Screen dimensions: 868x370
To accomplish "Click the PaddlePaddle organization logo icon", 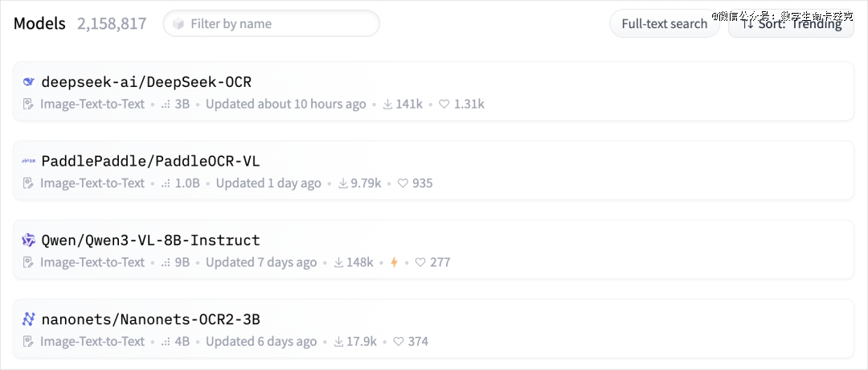I will pos(29,161).
